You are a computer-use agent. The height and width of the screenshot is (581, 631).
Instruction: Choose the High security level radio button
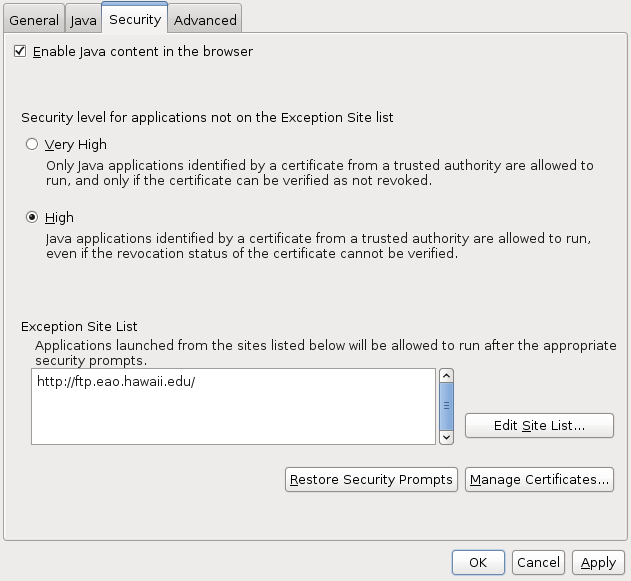click(32, 217)
